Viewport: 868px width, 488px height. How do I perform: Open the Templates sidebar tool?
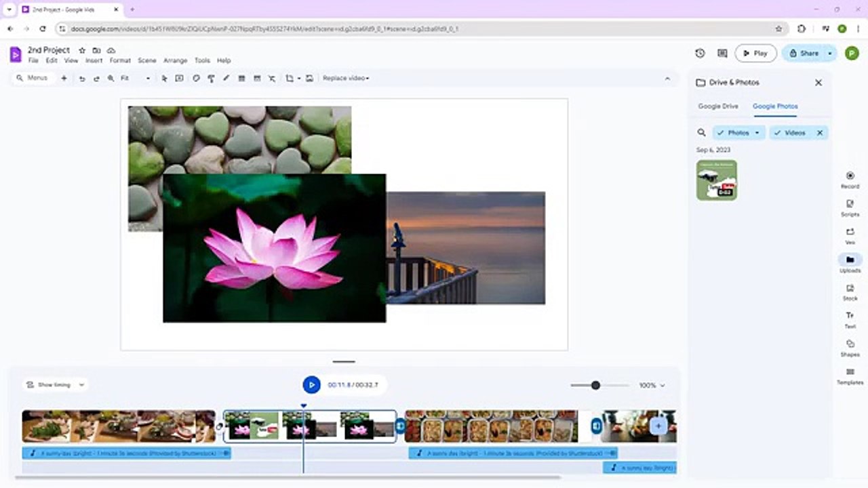pyautogui.click(x=850, y=376)
